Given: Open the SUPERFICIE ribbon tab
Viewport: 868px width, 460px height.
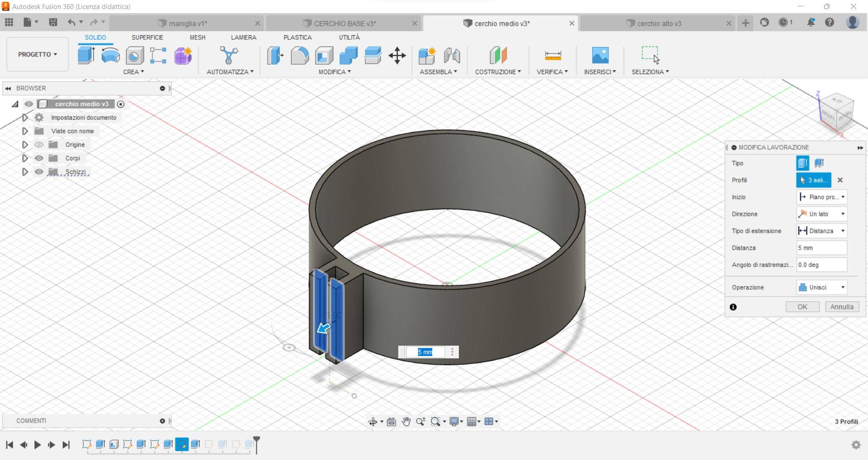Looking at the screenshot, I should 147,37.
